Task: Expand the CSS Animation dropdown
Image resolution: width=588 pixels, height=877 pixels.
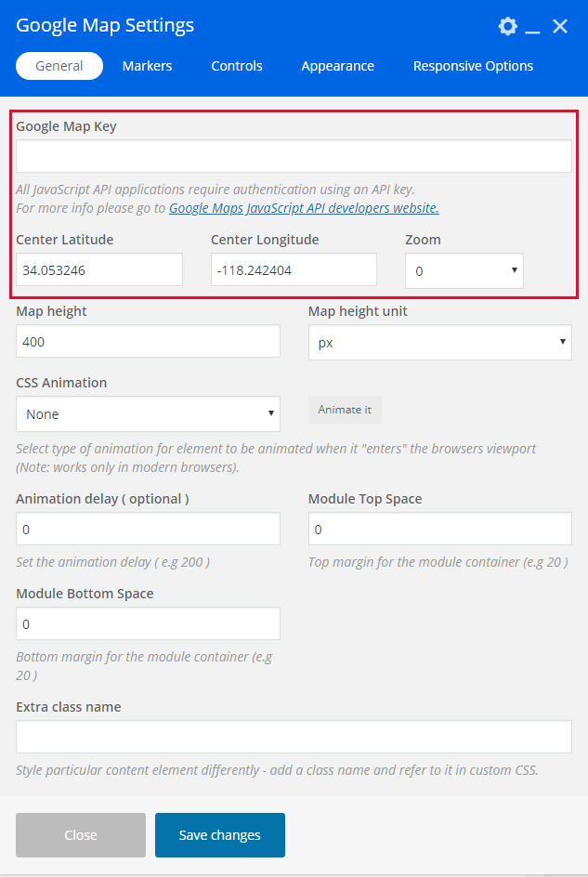Action: tap(148, 414)
